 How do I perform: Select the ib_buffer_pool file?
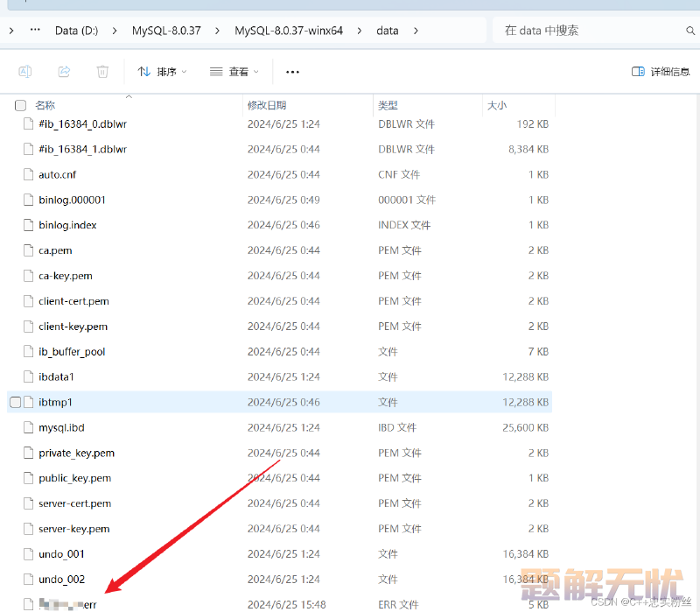coord(72,352)
